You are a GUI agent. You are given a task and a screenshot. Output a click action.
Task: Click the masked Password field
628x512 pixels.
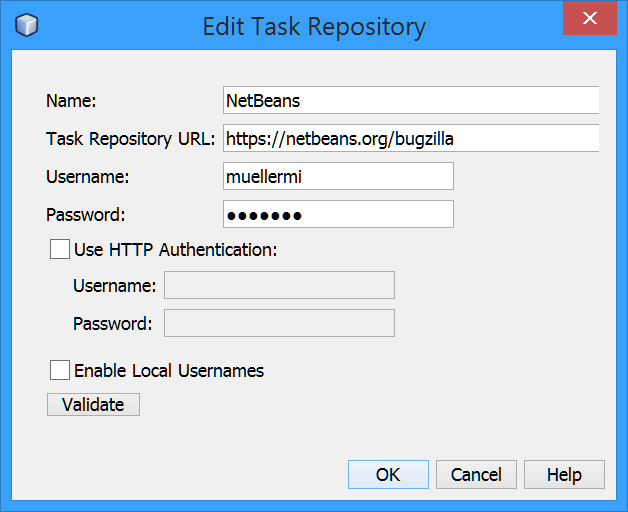point(338,214)
